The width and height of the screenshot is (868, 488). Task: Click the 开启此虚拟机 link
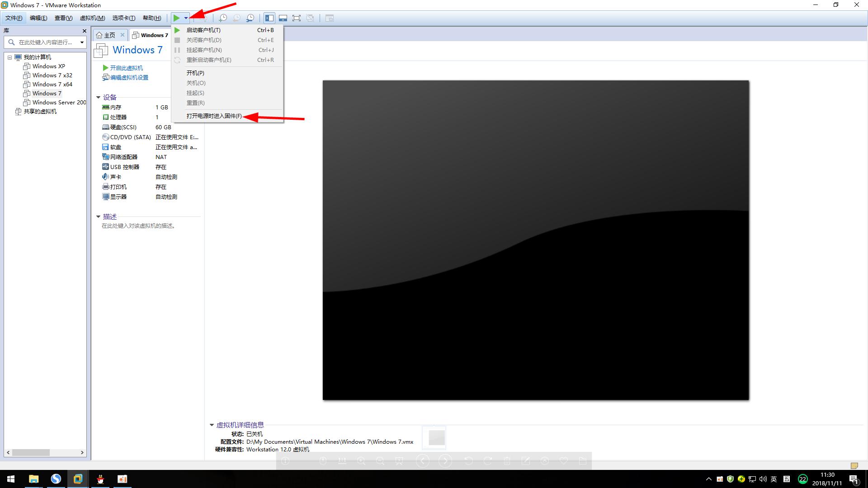(x=126, y=68)
